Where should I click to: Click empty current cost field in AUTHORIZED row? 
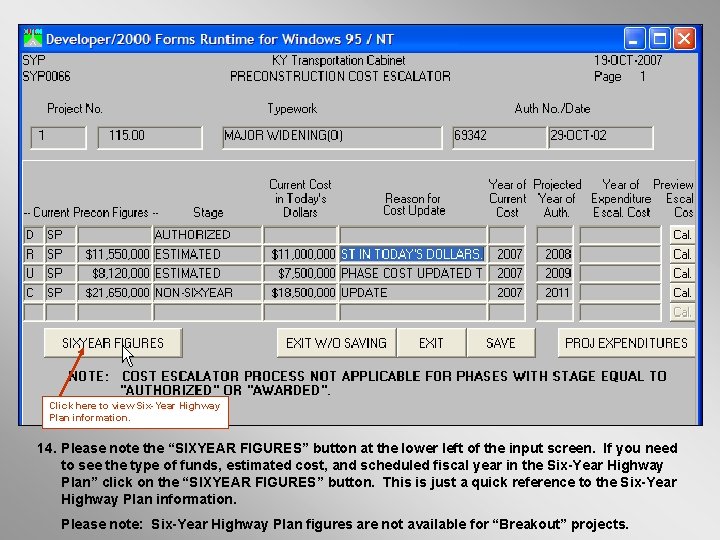pyautogui.click(x=300, y=235)
